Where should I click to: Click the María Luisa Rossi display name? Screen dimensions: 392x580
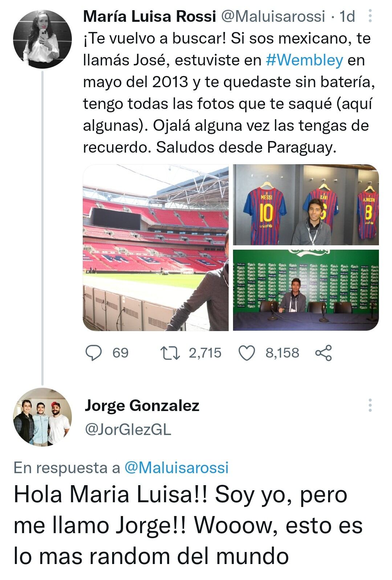click(x=149, y=16)
